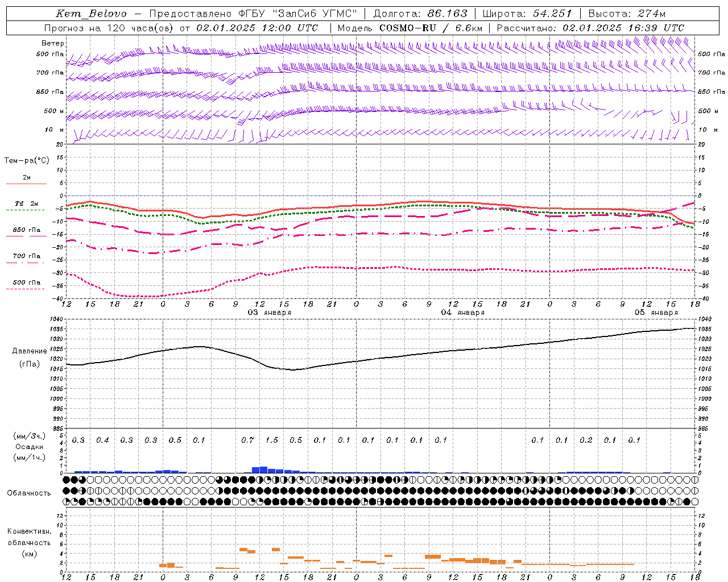
Task: Click the 'Конвективн.' convective cloud label
Action: click(30, 531)
